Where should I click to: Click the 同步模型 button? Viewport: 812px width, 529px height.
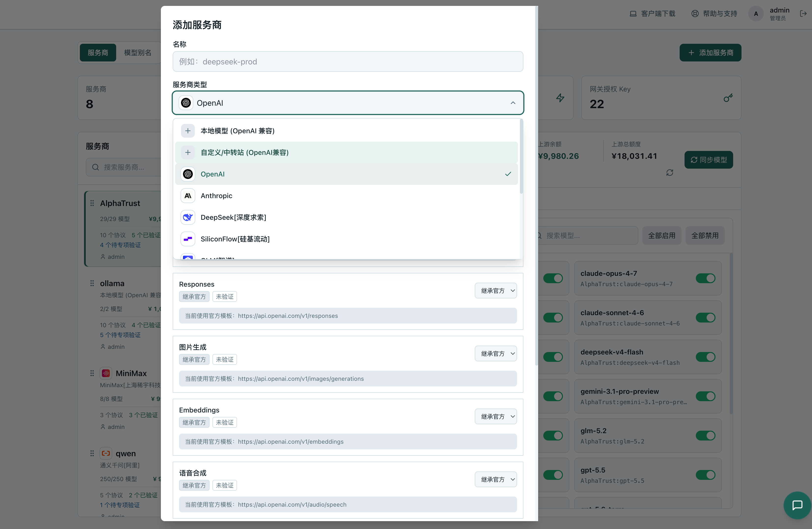tap(709, 160)
